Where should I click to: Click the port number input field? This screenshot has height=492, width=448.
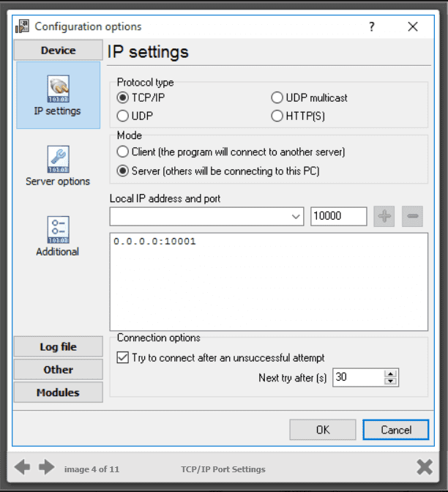tap(338, 217)
